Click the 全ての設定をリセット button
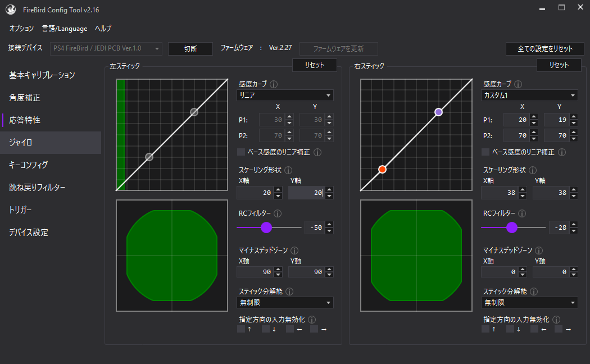Viewport: 590px width, 364px height. (545, 49)
